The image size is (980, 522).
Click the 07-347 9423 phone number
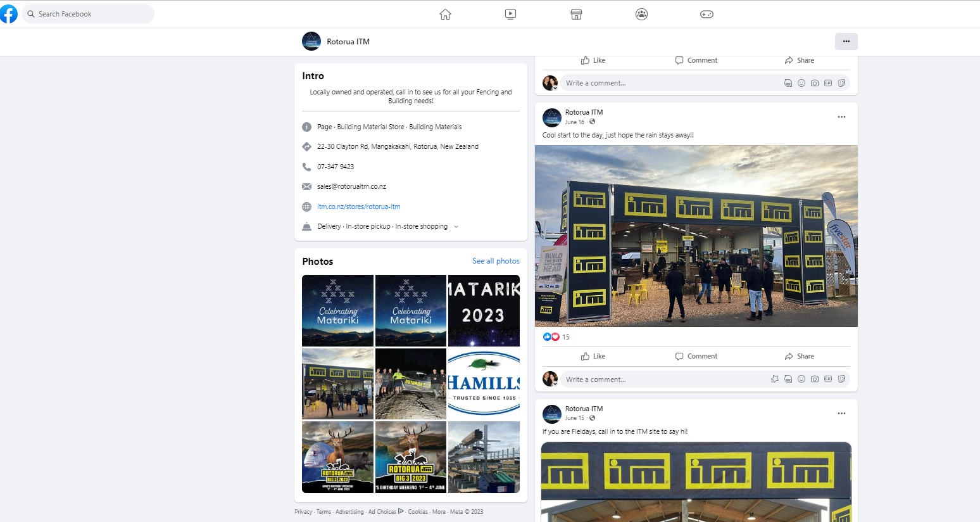pyautogui.click(x=336, y=167)
